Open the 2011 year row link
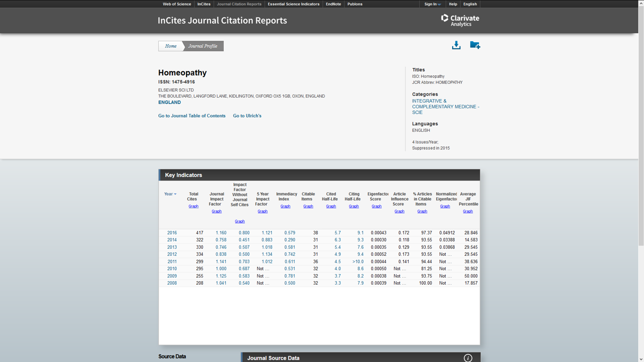Viewport: 644px width, 362px height. coord(172,262)
